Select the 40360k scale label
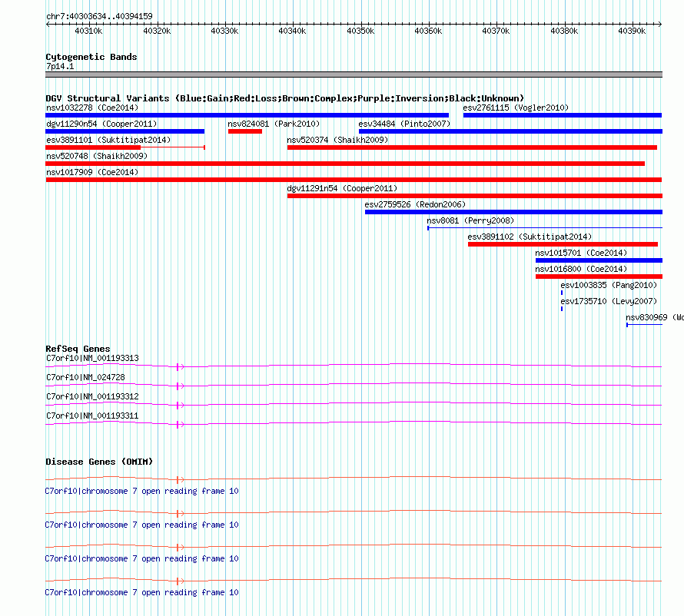This screenshot has height=616, width=684. (x=428, y=31)
